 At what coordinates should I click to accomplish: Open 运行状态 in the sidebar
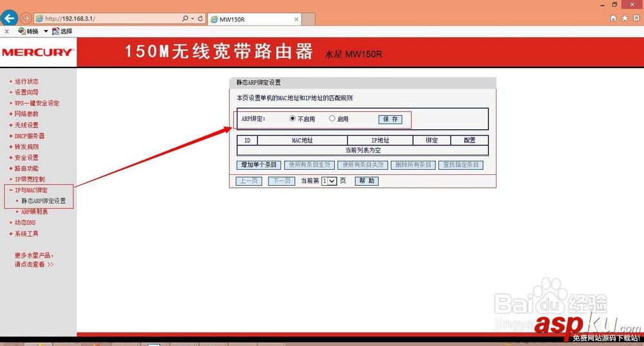pos(26,82)
